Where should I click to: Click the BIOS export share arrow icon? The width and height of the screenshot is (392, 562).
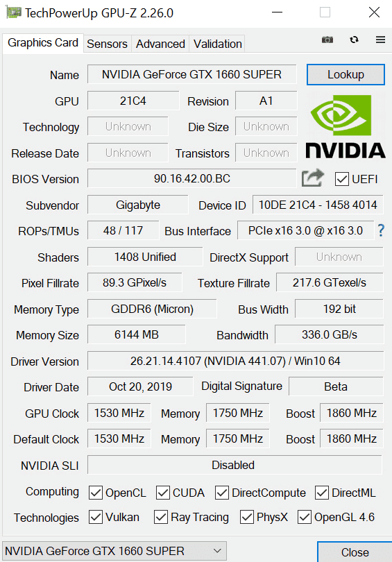tap(313, 178)
